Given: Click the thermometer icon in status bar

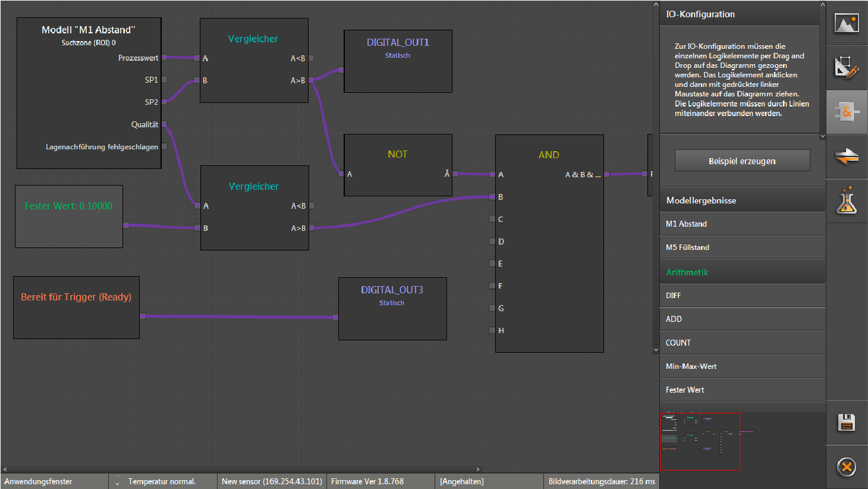Looking at the screenshot, I should pyautogui.click(x=117, y=481).
